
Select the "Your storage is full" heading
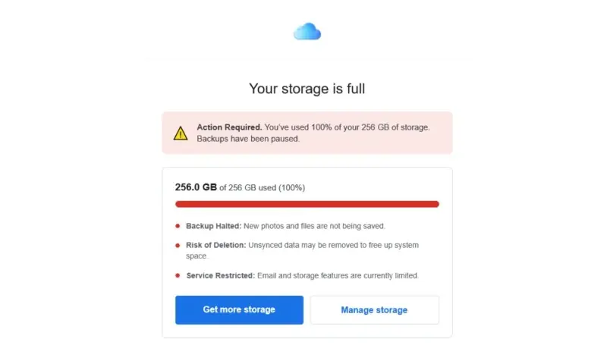tap(307, 89)
